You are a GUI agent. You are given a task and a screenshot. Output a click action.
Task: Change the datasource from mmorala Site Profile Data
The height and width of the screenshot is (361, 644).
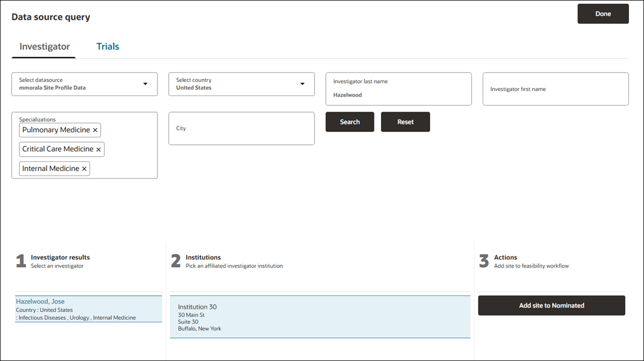75,87
